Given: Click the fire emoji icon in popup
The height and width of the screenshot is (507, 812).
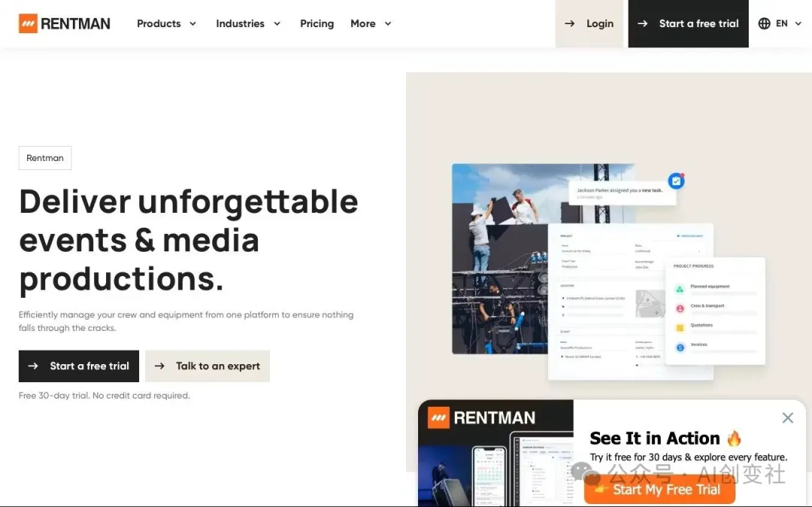Looking at the screenshot, I should coord(734,439).
